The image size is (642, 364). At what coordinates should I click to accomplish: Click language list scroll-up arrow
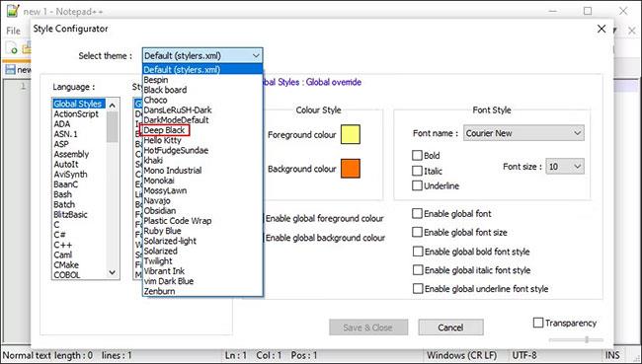tap(113, 106)
